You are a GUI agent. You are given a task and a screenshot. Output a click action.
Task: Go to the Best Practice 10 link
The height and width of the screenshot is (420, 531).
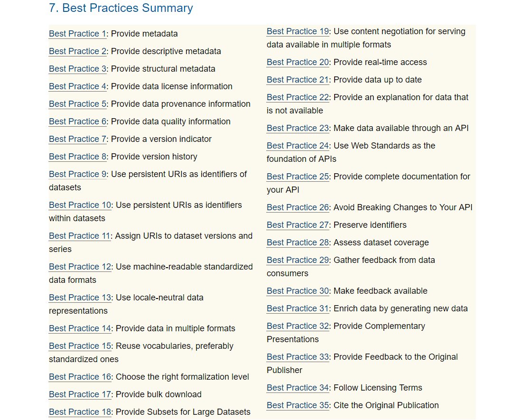point(80,205)
